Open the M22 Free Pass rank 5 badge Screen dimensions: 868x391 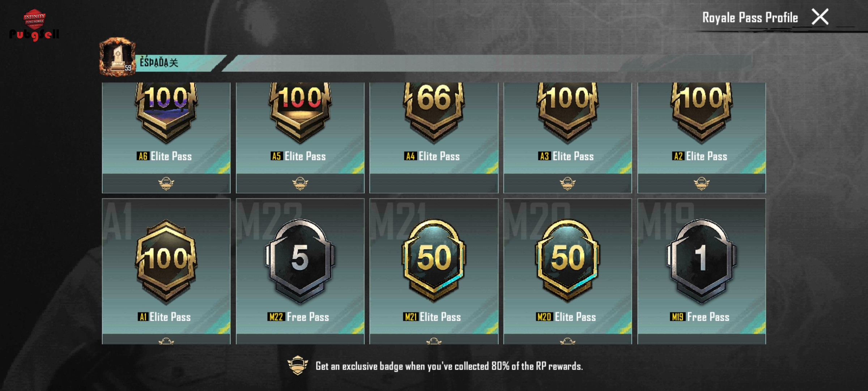[300, 261]
